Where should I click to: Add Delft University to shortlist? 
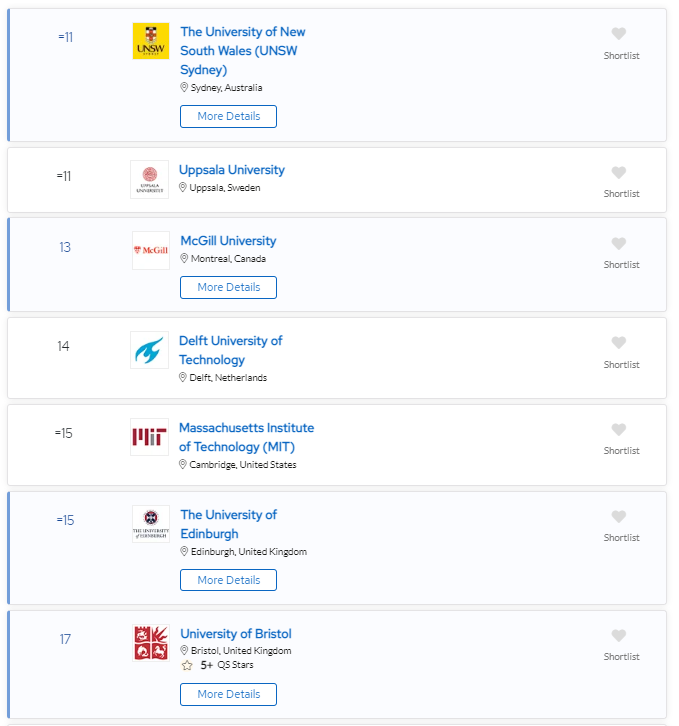point(619,343)
